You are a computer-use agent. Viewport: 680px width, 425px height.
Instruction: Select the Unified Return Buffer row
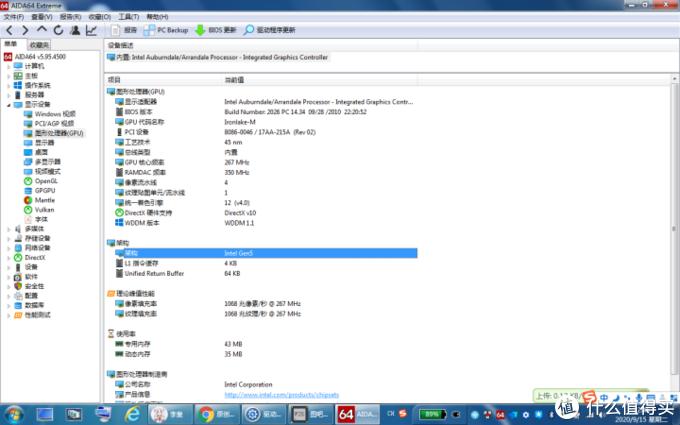266,274
